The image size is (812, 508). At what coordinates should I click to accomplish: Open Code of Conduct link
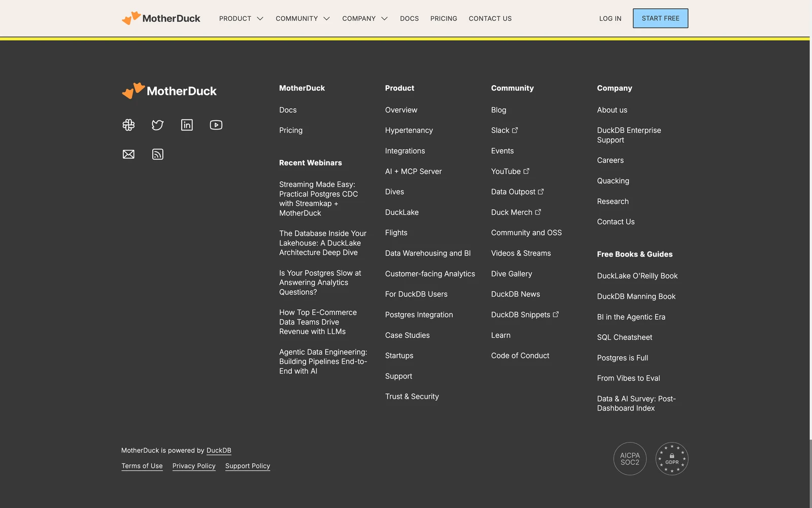pos(520,356)
